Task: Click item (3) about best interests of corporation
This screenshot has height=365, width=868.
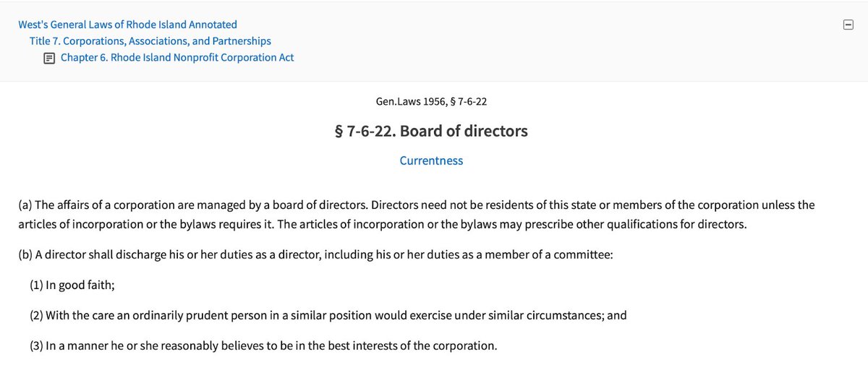Action: coord(264,345)
